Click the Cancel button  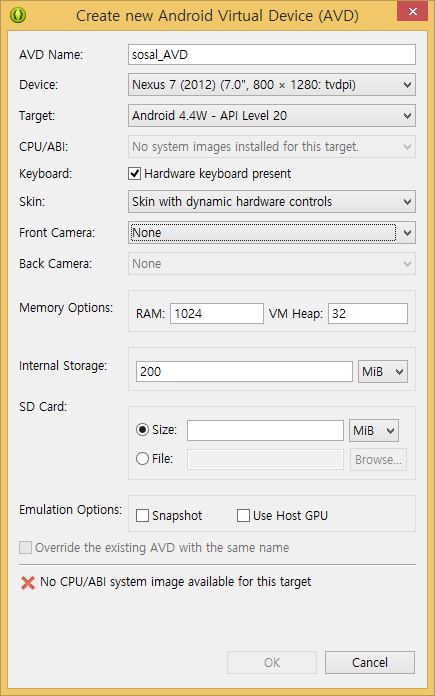(x=370, y=663)
